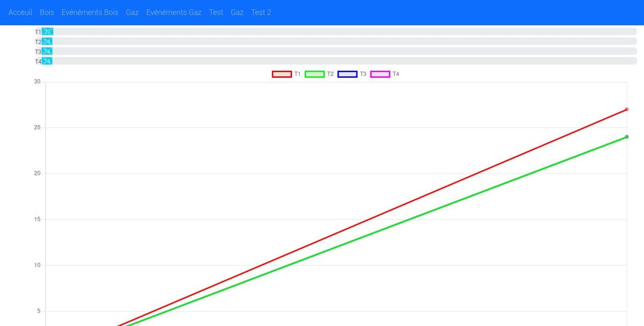Click the 20 label on the y-axis
The width and height of the screenshot is (644, 326).
[37, 173]
